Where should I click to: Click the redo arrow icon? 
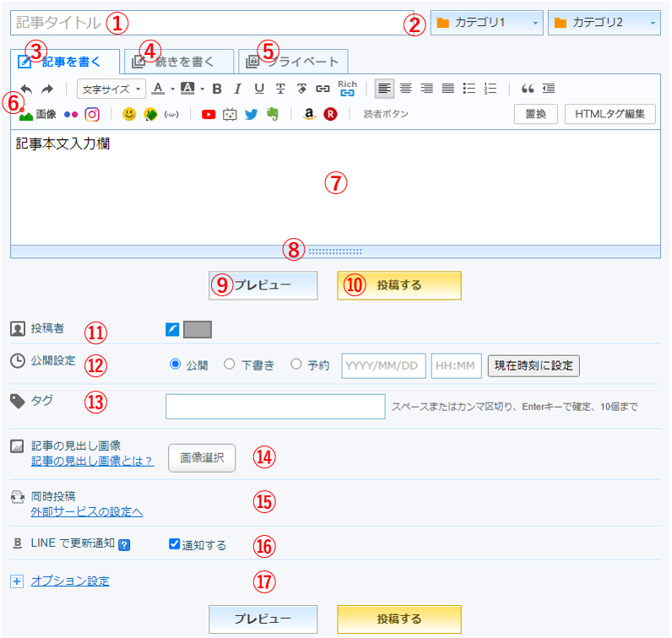pyautogui.click(x=47, y=89)
